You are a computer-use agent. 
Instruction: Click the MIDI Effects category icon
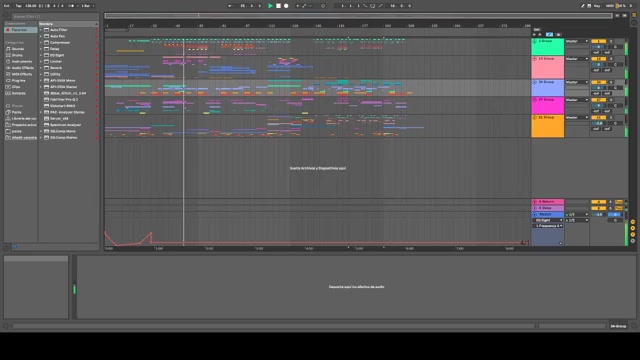pyautogui.click(x=8, y=74)
